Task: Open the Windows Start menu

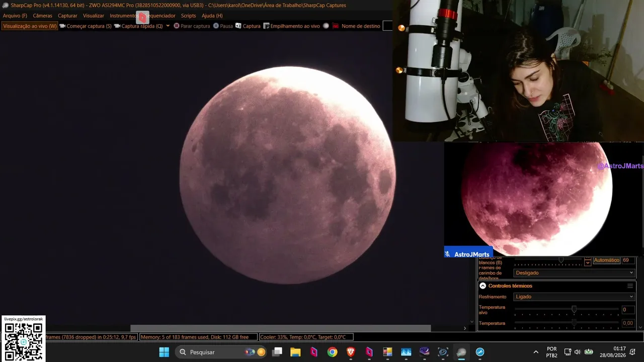Action: click(x=164, y=352)
